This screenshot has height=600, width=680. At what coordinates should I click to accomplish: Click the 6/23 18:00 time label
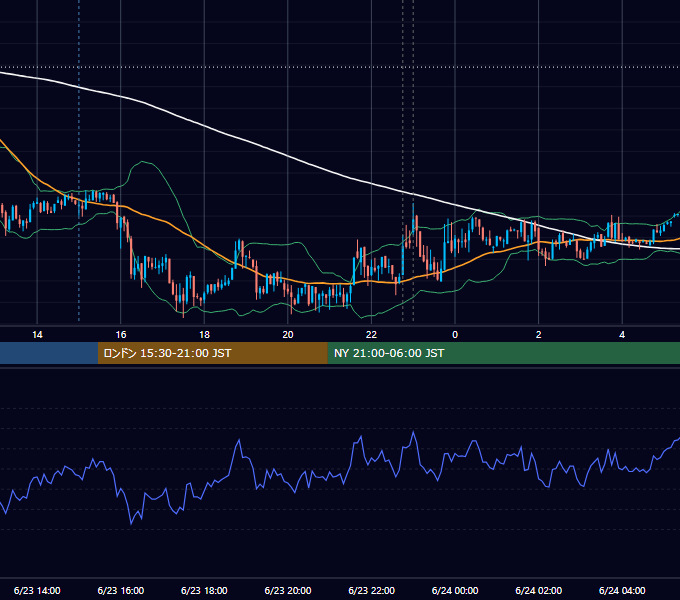[204, 590]
